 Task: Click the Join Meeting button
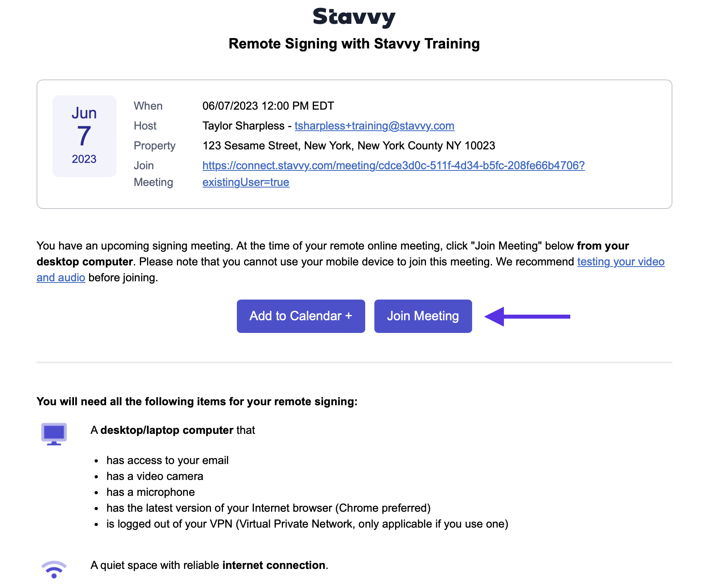coord(423,316)
